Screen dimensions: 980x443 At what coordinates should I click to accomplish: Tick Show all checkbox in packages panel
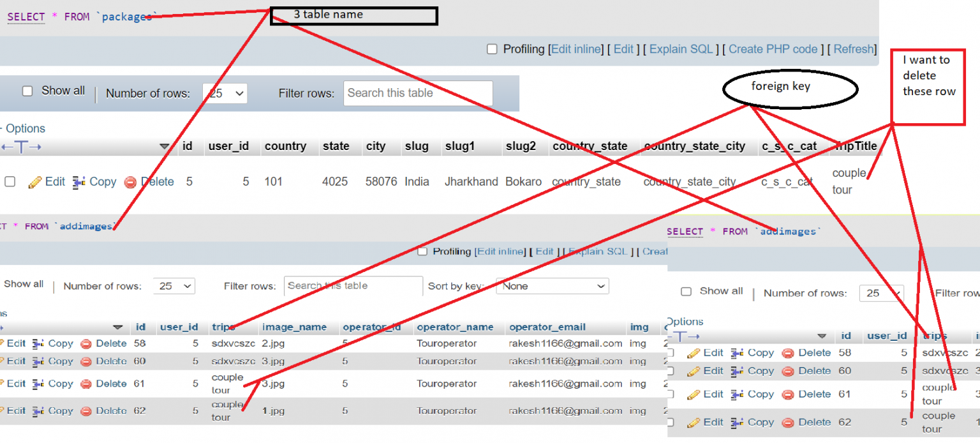pos(27,91)
